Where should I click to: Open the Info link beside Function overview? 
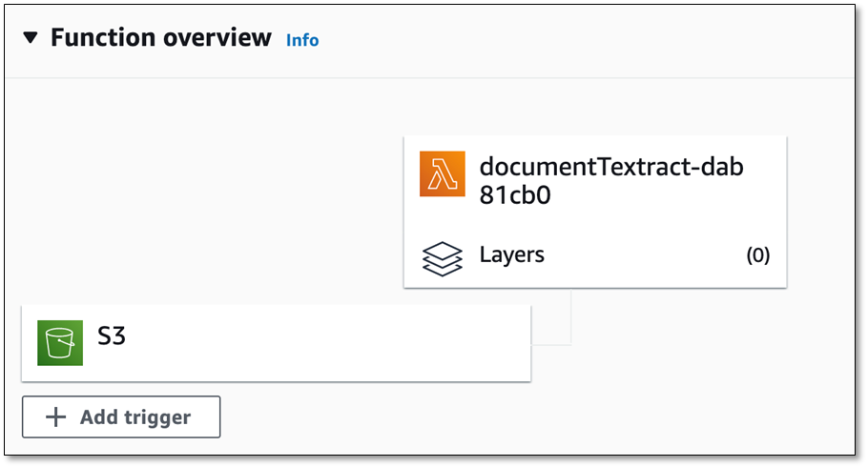click(x=302, y=40)
